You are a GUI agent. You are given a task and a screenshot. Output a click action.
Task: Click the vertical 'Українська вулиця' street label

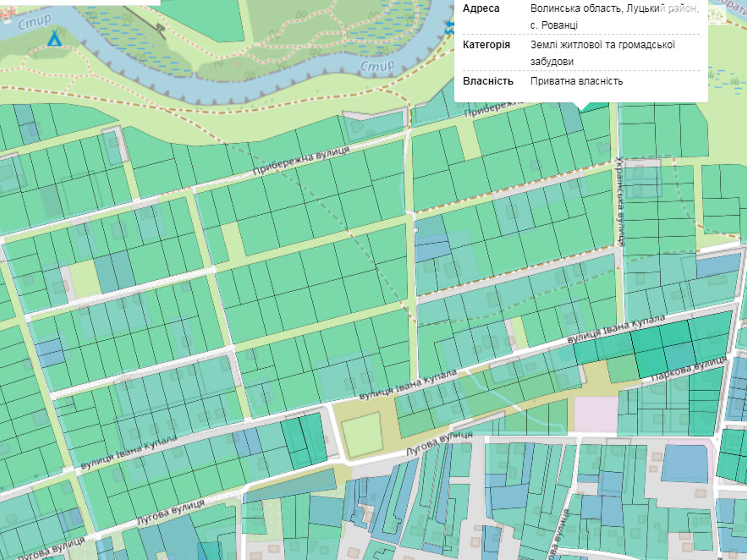(620, 202)
